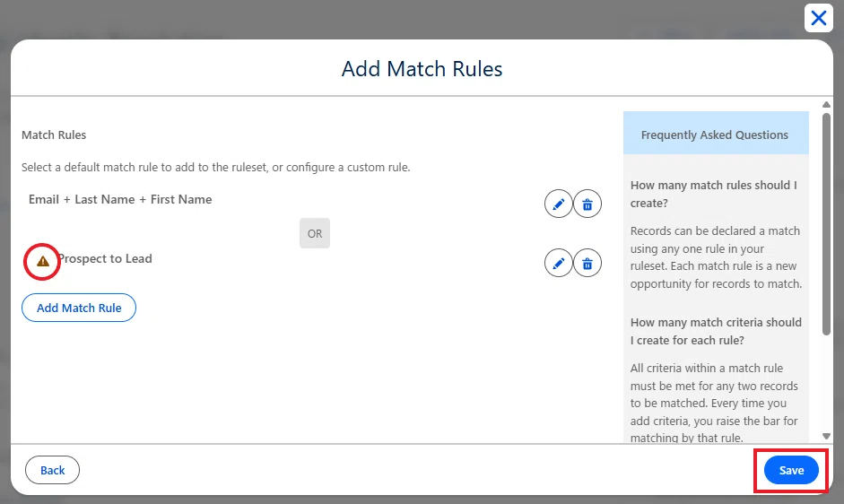Click the Email + Last Name + First Name rule text
The image size is (844, 504).
(x=120, y=199)
